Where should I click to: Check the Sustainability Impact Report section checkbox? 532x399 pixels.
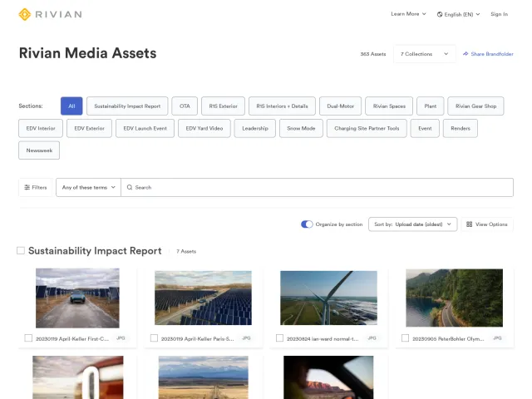pos(21,251)
